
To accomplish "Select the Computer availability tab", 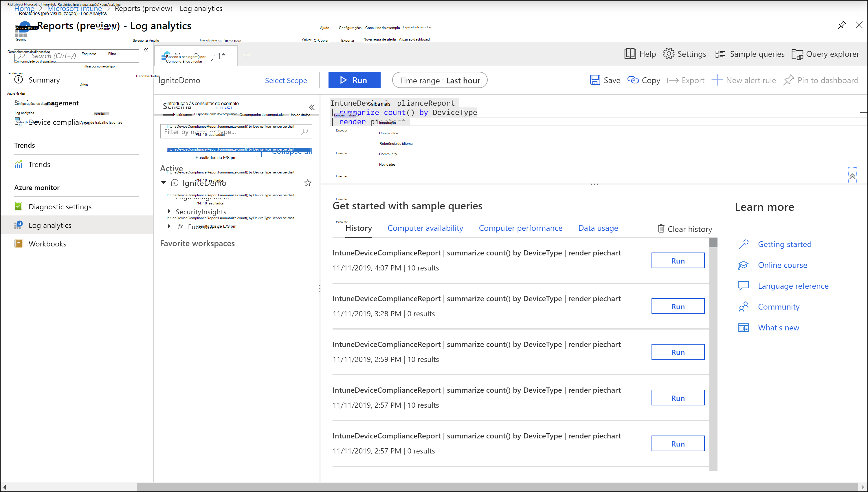I will (x=425, y=228).
